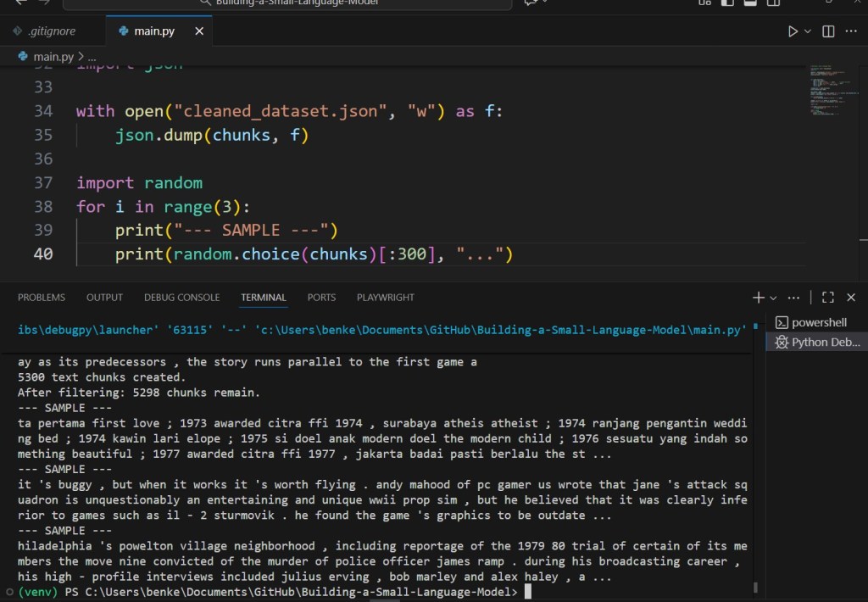The image size is (868, 602).
Task: Switch to the .gitignore editor tab
Action: point(51,31)
